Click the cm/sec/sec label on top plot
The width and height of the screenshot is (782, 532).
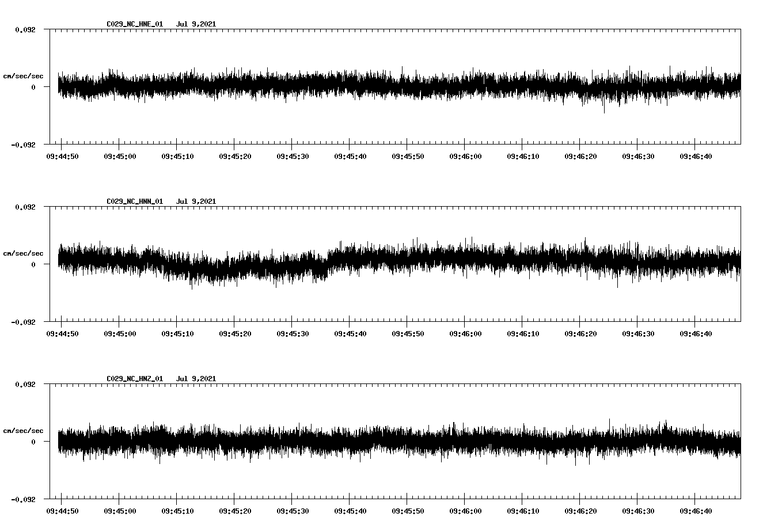coord(23,75)
